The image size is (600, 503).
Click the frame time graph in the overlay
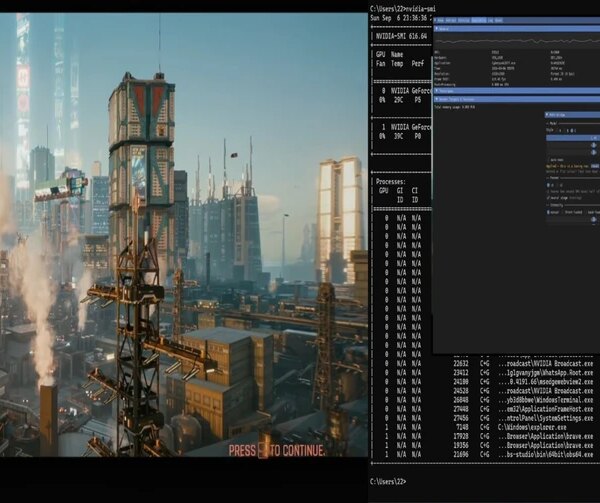[x=517, y=41]
